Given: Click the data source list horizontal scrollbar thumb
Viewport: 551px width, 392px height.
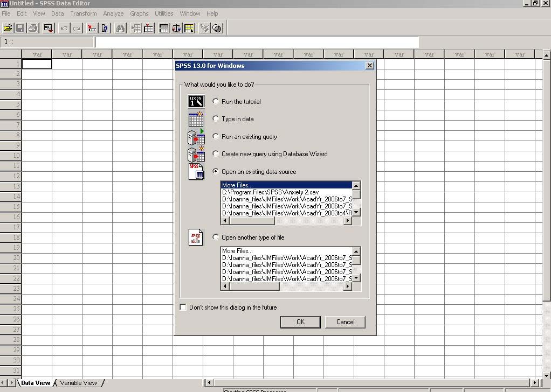Looking at the screenshot, I should click(252, 220).
